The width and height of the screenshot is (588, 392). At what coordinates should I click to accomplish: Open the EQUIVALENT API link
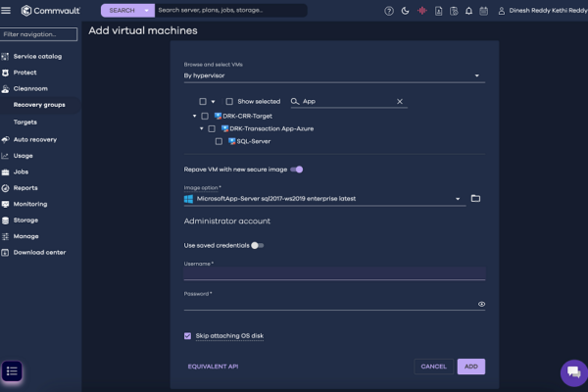pyautogui.click(x=213, y=367)
